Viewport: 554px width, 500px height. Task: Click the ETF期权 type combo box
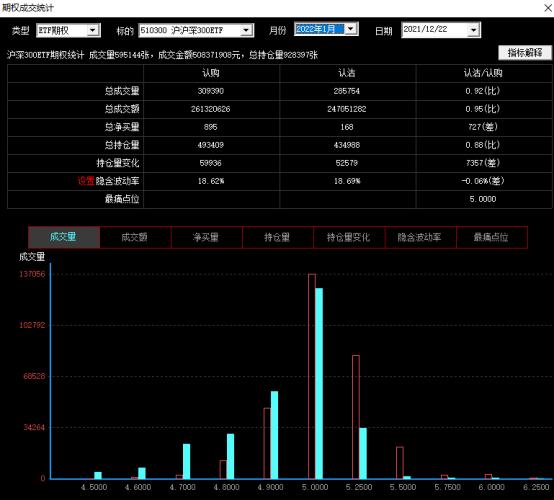tap(68, 30)
